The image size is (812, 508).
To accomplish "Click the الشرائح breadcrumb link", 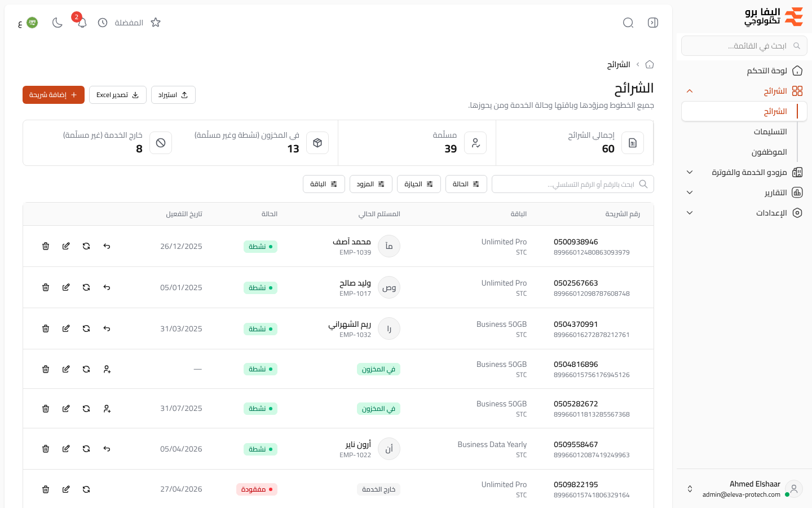I will pos(619,64).
